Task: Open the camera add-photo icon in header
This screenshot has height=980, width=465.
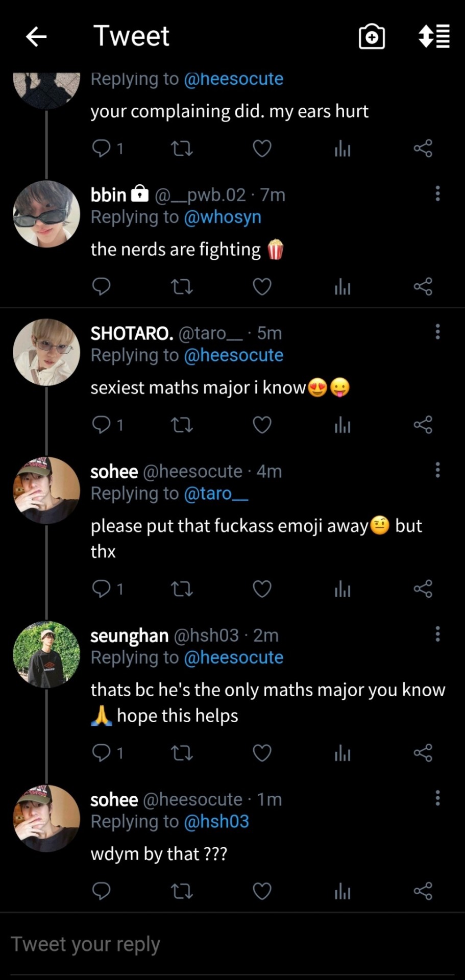Action: click(372, 37)
